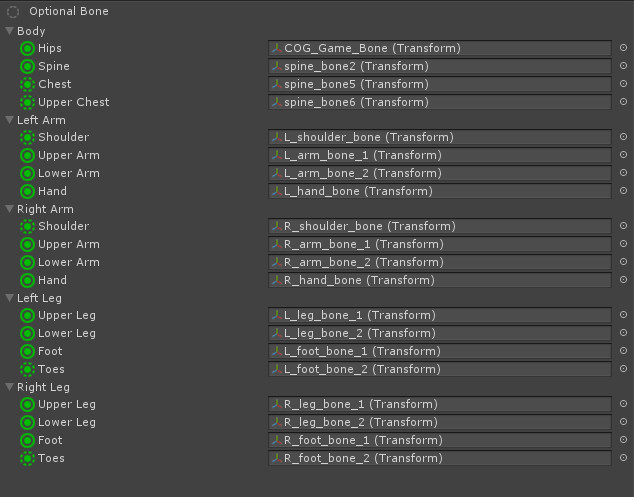This screenshot has width=634, height=497.
Task: Select the R_foot_bone_2 transform field
Action: click(x=440, y=458)
